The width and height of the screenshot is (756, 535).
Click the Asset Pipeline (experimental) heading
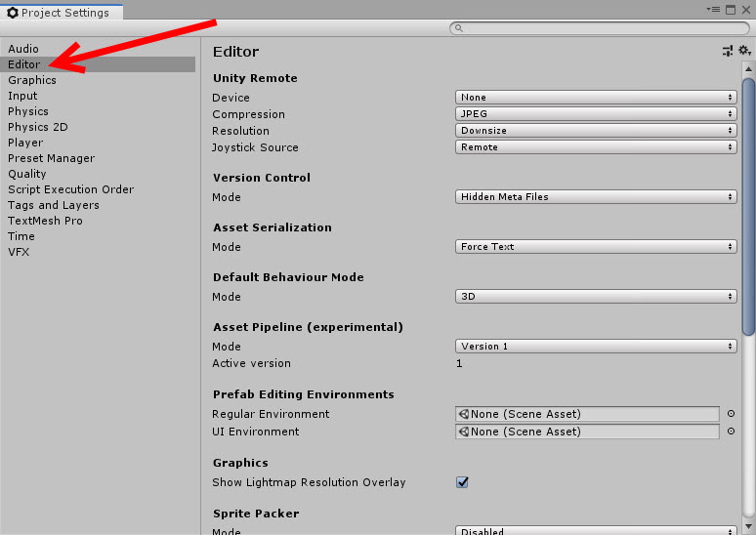308,327
